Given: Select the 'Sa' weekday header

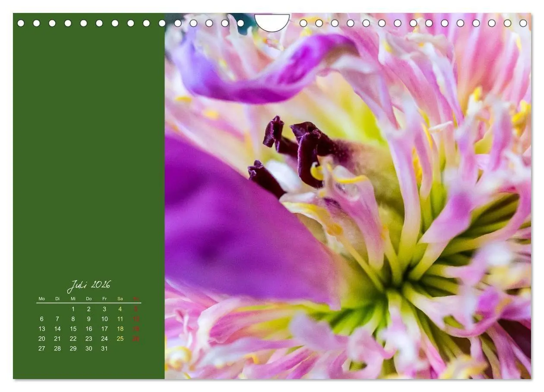Looking at the screenshot, I should click(120, 299).
